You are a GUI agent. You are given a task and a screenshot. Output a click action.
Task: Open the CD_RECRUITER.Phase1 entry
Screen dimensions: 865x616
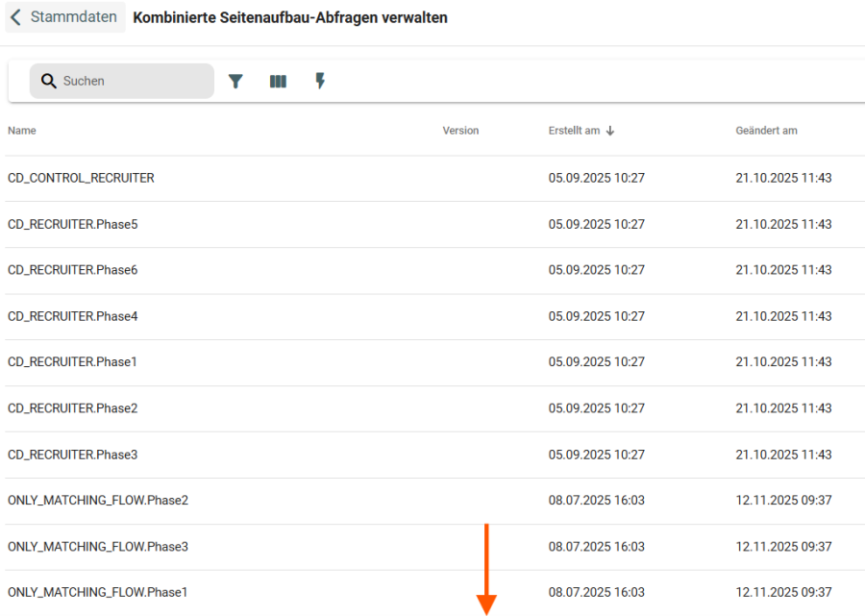tap(73, 362)
